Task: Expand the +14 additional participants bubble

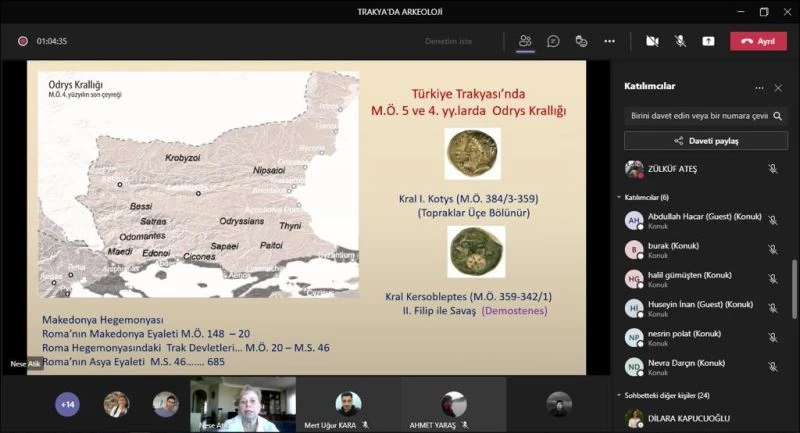Action: [68, 405]
